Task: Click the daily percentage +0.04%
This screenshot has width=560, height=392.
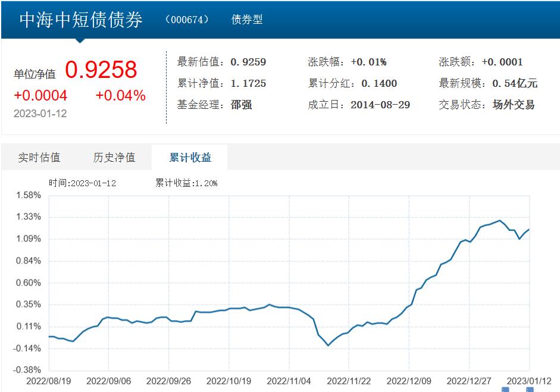Action: 121,95
